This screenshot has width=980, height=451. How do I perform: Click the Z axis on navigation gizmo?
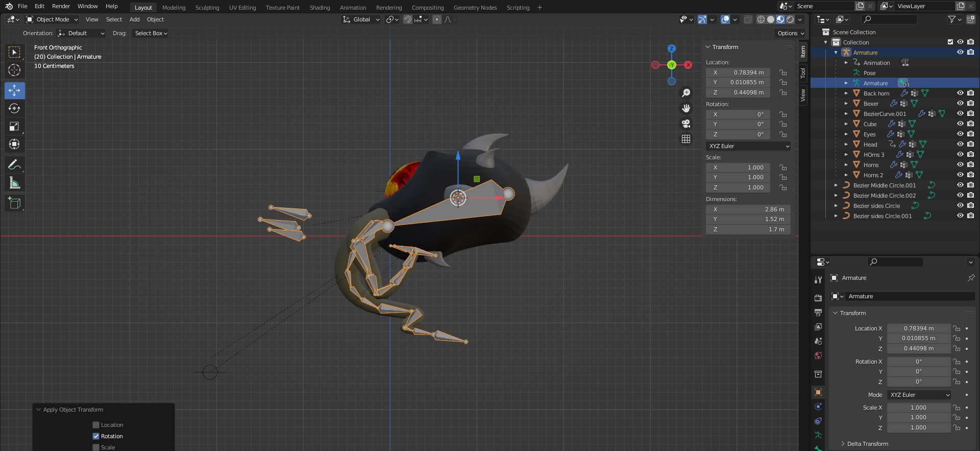point(672,49)
